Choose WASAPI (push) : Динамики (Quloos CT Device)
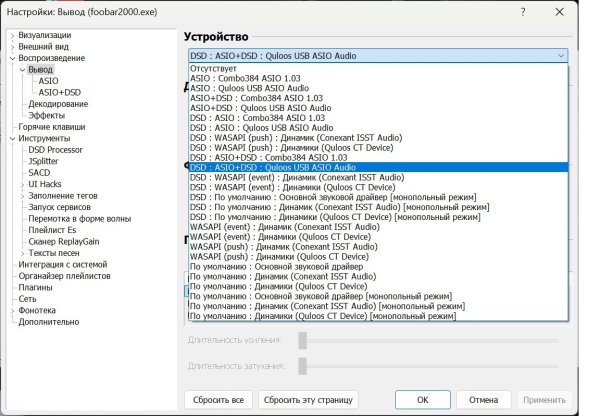Image resolution: width=600 pixels, height=416 pixels. pos(378,257)
